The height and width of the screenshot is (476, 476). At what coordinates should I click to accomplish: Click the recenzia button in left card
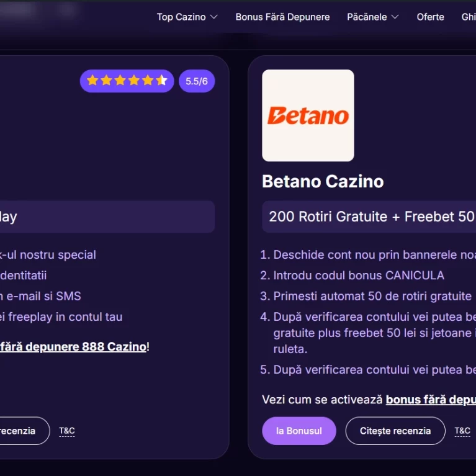coord(24,431)
